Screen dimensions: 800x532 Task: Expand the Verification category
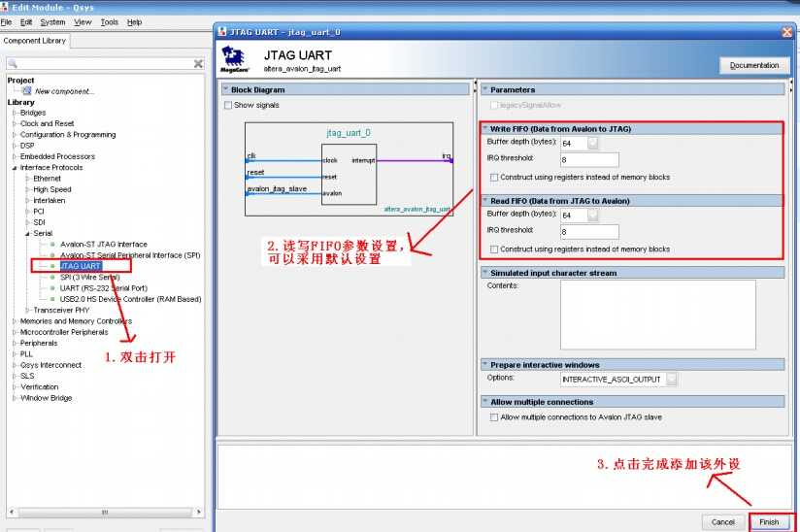point(15,387)
